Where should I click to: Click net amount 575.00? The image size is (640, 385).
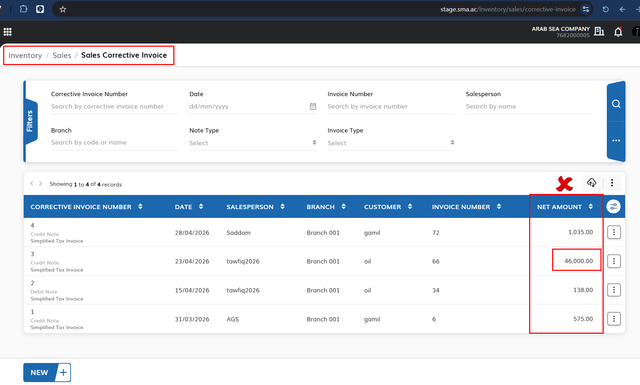583,318
